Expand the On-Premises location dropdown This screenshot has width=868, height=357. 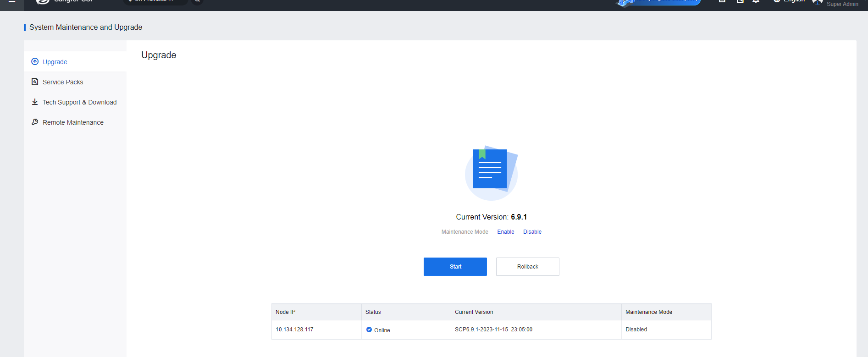[x=155, y=2]
